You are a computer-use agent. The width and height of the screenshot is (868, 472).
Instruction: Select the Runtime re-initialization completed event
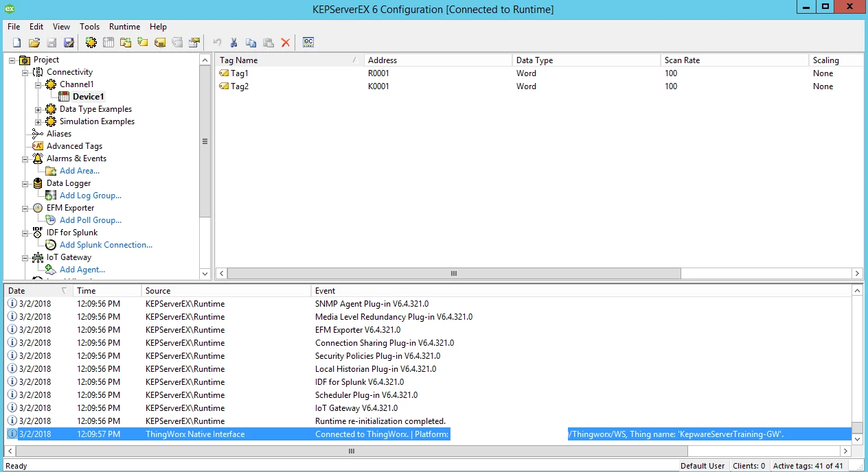click(x=428, y=421)
